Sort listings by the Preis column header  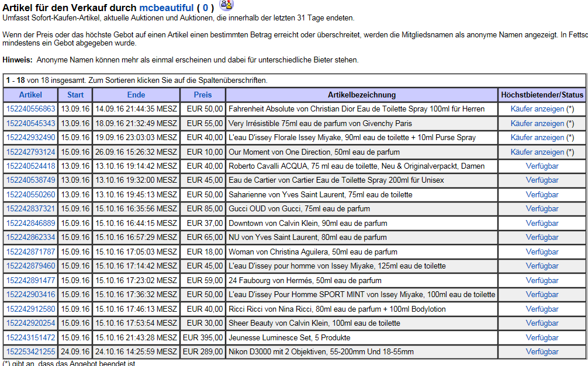(x=203, y=95)
